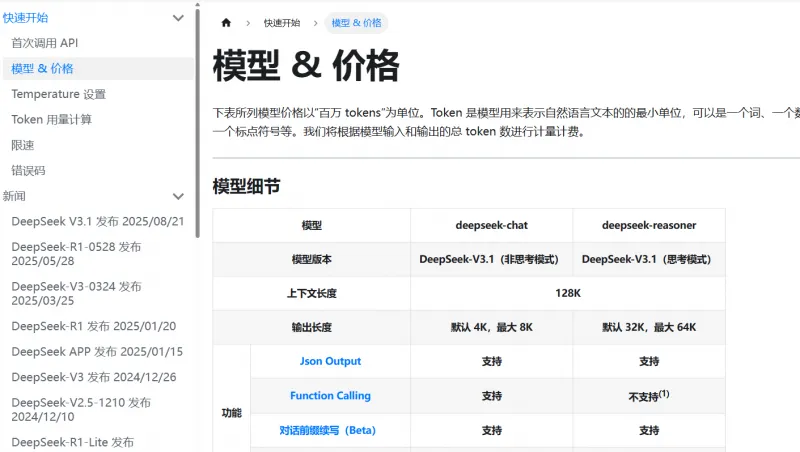Click the home icon in breadcrumb
The width and height of the screenshot is (800, 452).
click(226, 23)
